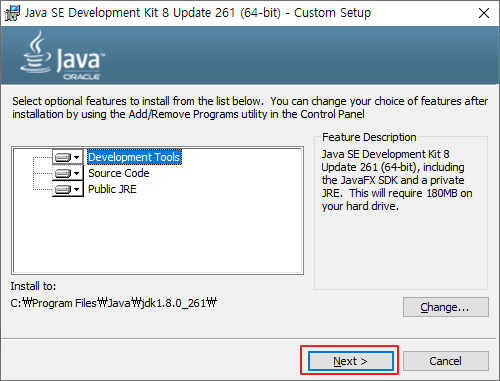
Task: Open the Public JRE feature dropdown
Action: pos(68,189)
